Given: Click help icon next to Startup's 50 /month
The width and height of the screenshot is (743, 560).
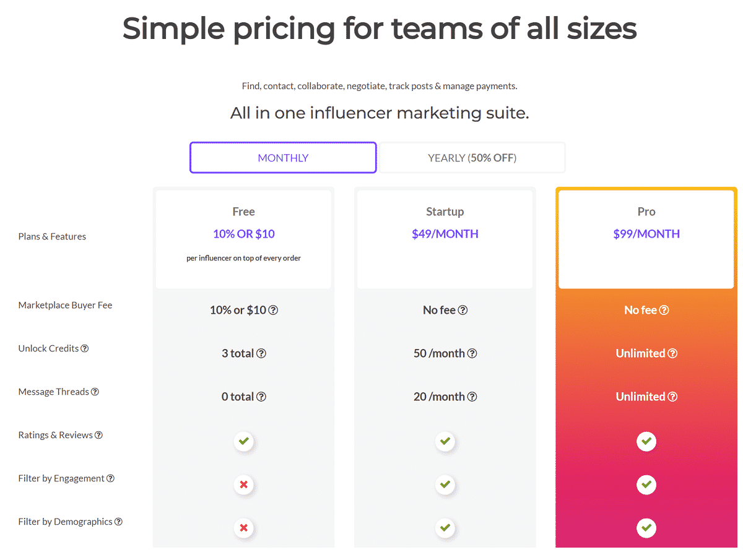Looking at the screenshot, I should pos(472,353).
